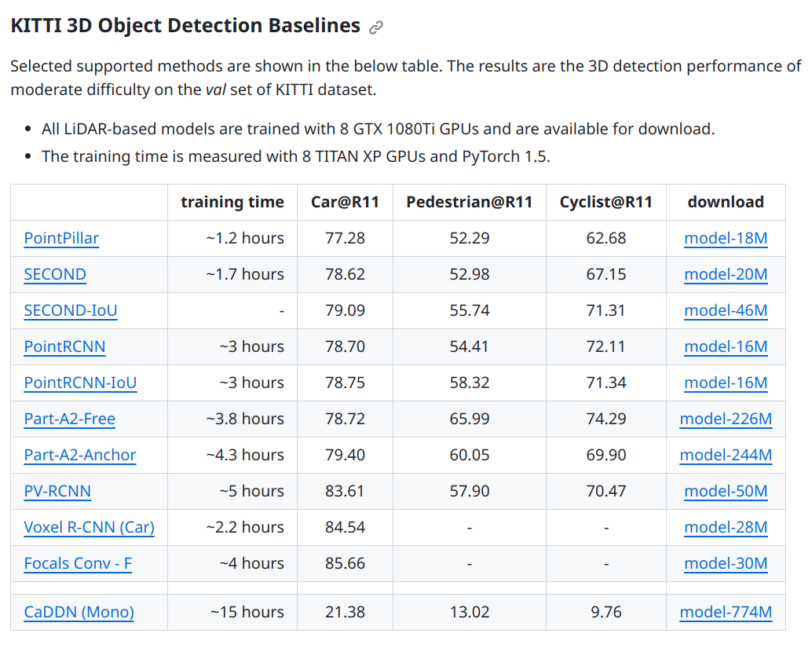The image size is (812, 652).
Task: Download the CaDDN model-774M file
Action: tap(726, 612)
